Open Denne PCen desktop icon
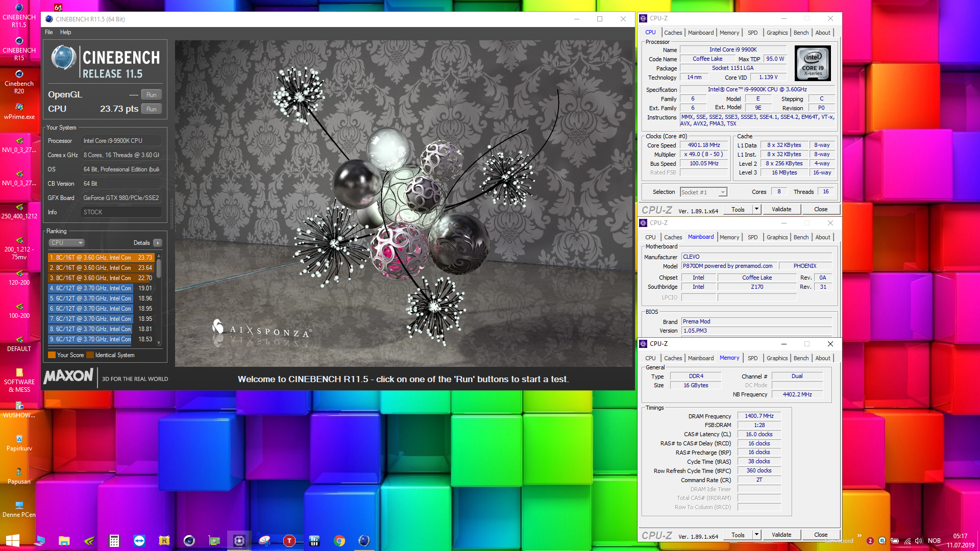The image size is (980, 551). 19,509
